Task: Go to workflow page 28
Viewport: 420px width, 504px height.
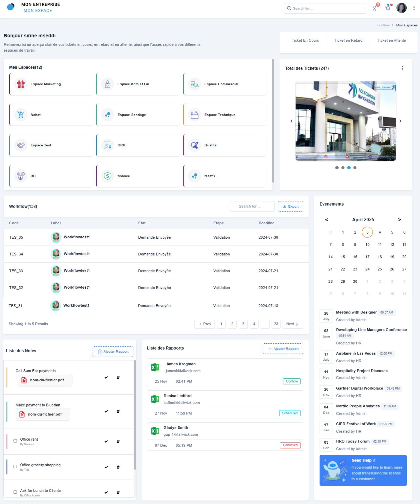Action: pos(276,324)
